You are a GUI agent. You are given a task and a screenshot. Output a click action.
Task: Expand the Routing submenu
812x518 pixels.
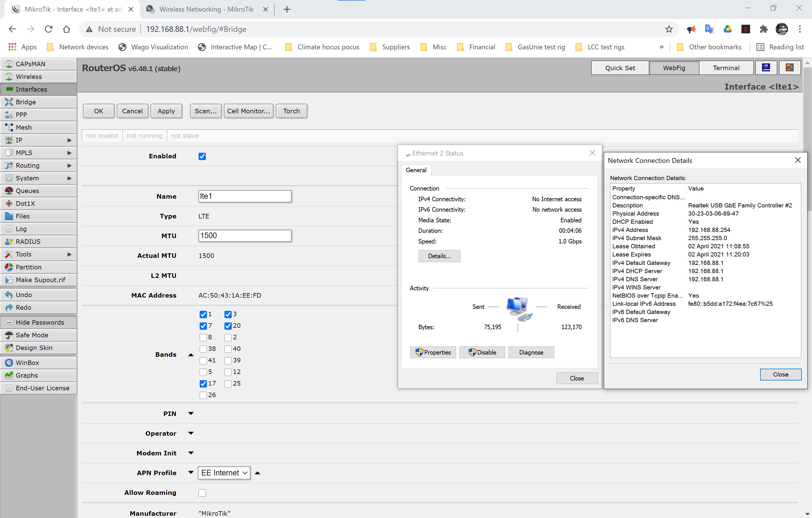69,165
